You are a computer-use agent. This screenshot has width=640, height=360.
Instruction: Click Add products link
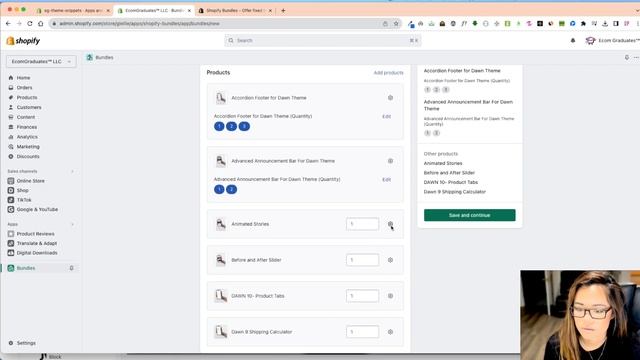(x=388, y=73)
